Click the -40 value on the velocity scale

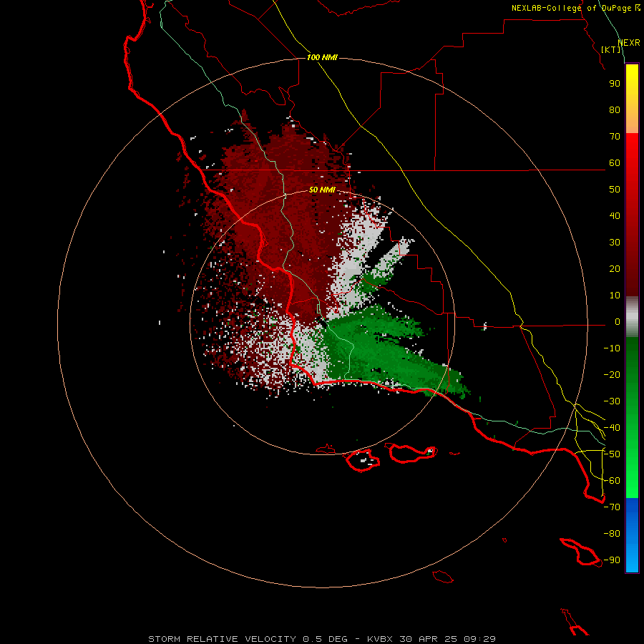[x=612, y=428]
